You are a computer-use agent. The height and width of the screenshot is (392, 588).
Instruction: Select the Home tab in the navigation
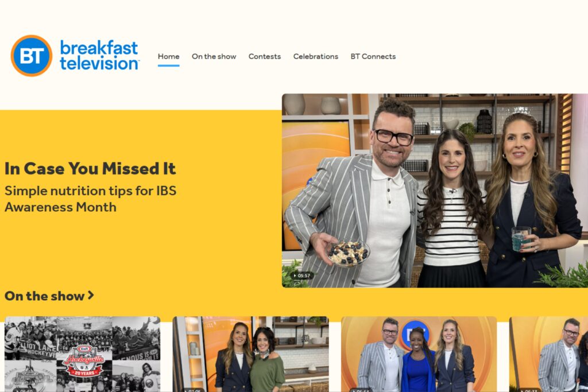[x=168, y=56]
